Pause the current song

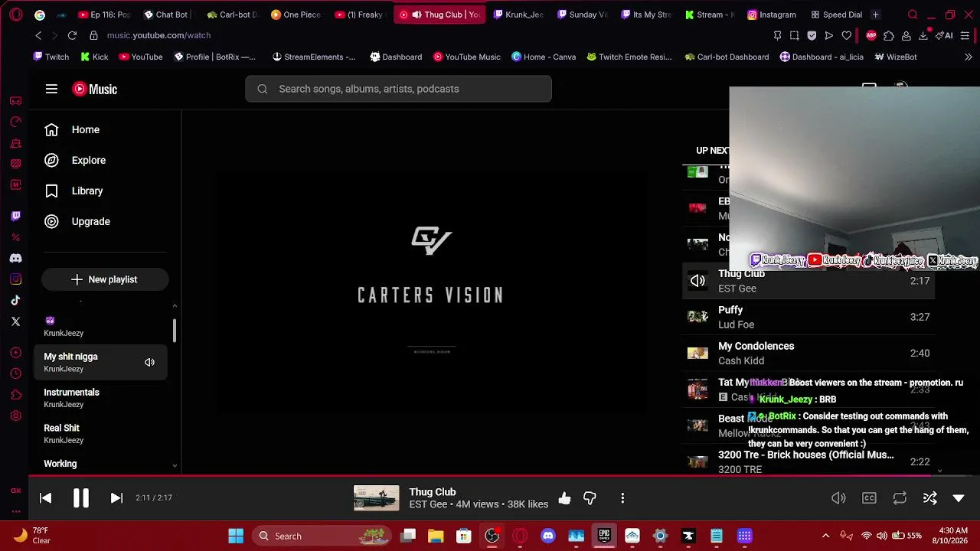coord(80,498)
